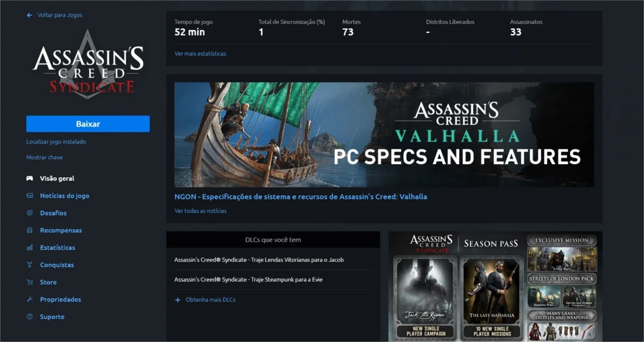The height and width of the screenshot is (342, 644).
Task: Click Obtenha mais DLCs link
Action: (x=211, y=300)
